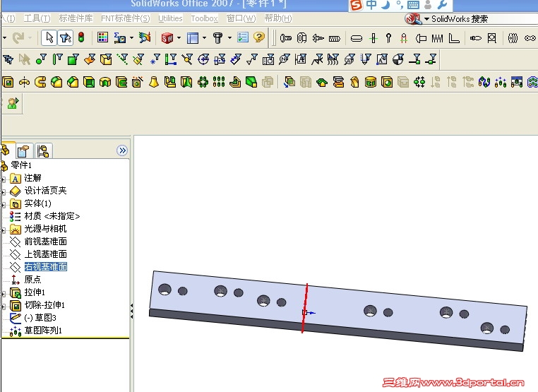Open the 标准件库 menu

76,18
